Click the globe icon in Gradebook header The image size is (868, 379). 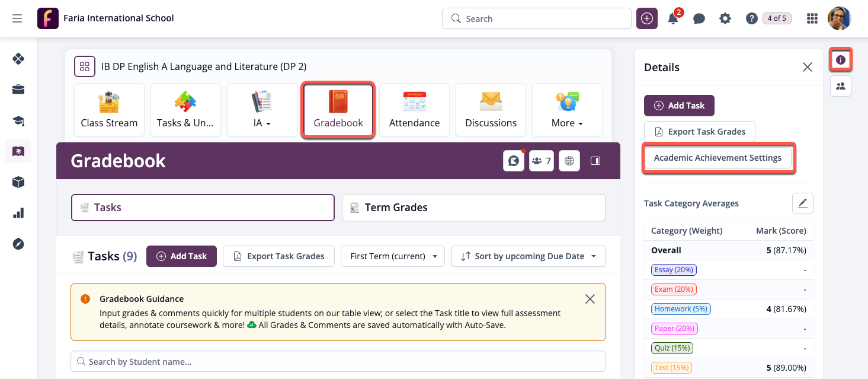[x=569, y=161]
